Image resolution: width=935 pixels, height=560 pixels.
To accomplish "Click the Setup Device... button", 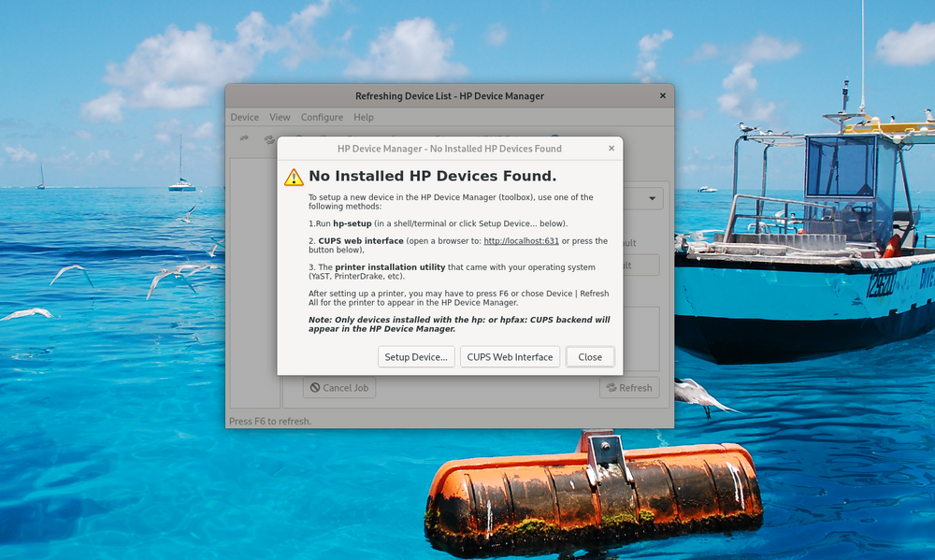I will [416, 357].
